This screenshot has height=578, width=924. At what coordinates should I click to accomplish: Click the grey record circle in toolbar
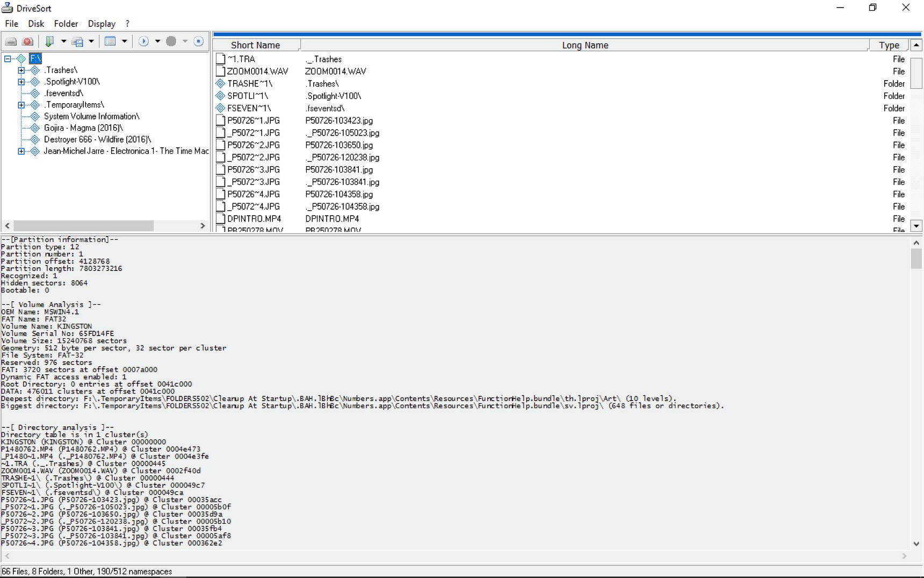[171, 41]
